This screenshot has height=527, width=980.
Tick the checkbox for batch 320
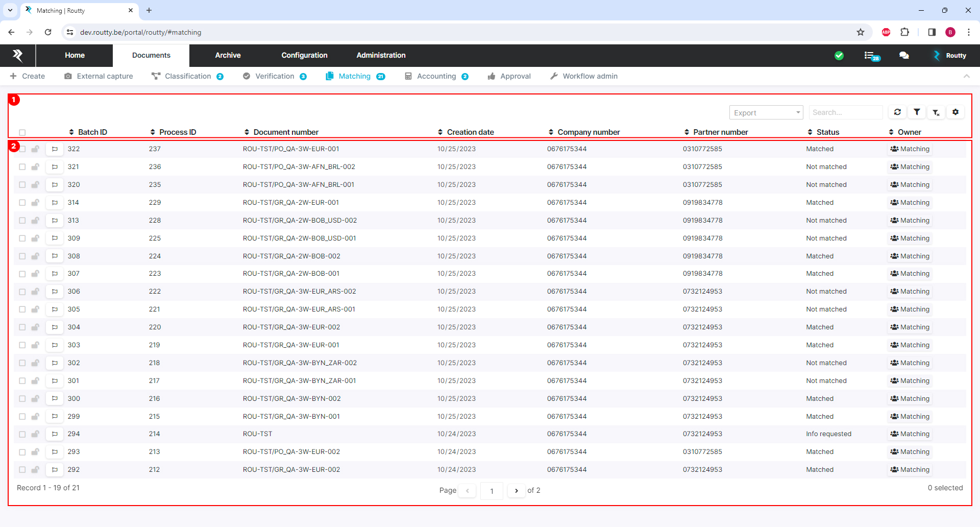point(22,185)
